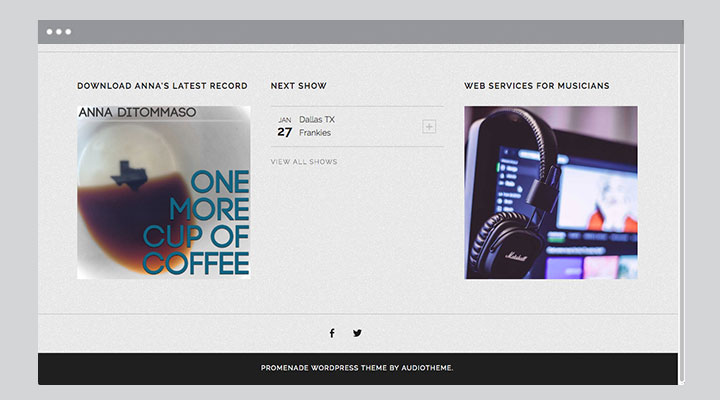Open the Twitter bird icon link
720x400 pixels.
(x=357, y=333)
